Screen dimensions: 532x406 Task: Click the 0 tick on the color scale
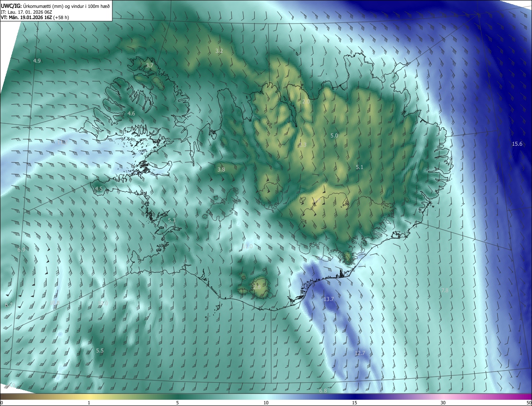coord(2,403)
